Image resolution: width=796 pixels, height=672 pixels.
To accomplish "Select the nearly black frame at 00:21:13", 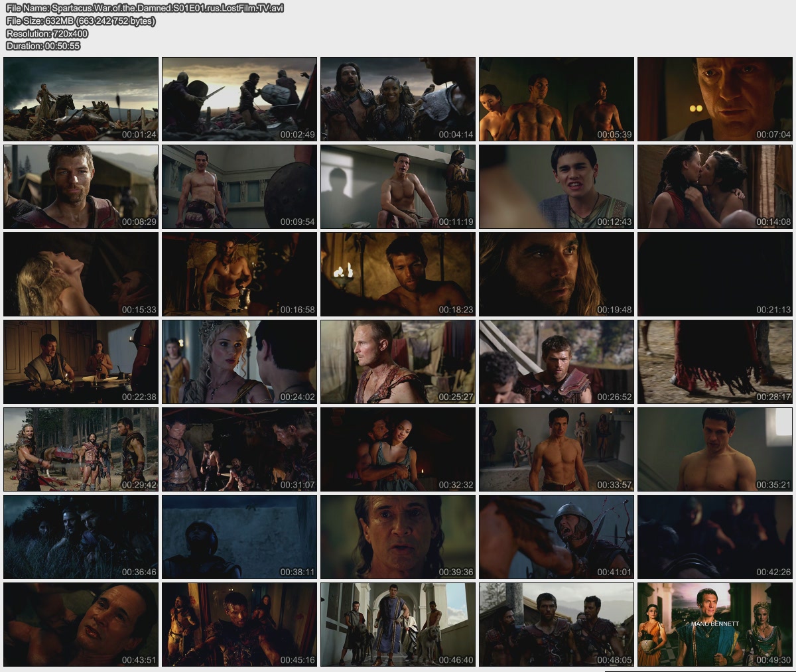I will [715, 274].
